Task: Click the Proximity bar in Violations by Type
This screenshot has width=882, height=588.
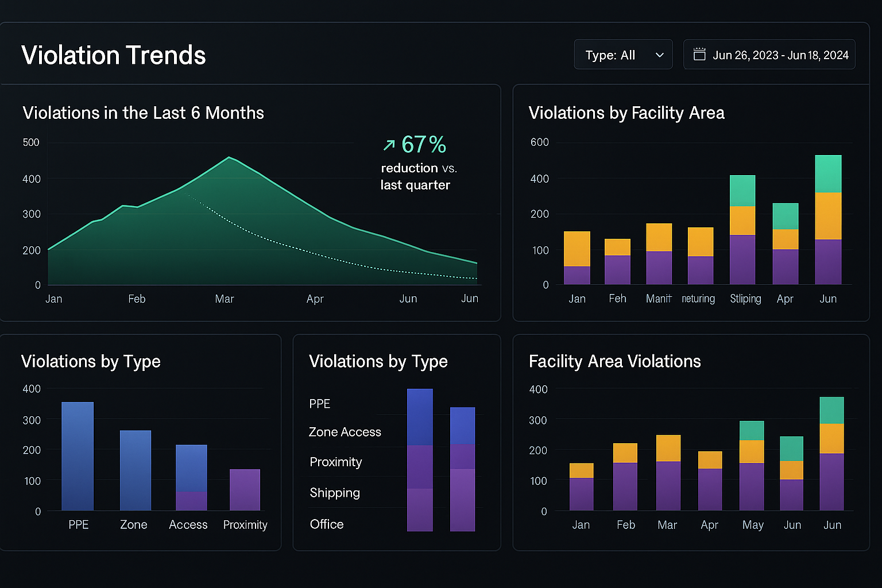Action: pyautogui.click(x=245, y=489)
